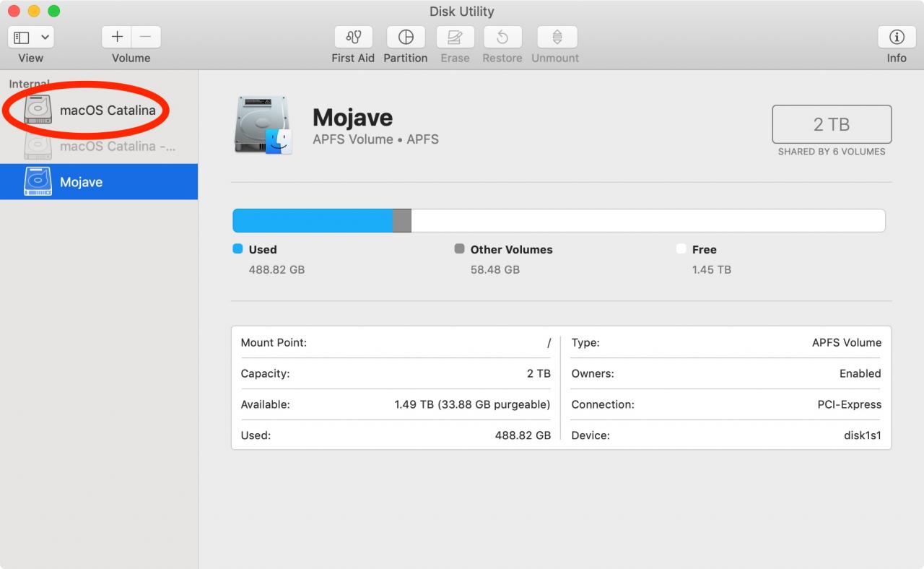
Task: Click the 488.82 GB used value under legend
Action: click(x=276, y=269)
